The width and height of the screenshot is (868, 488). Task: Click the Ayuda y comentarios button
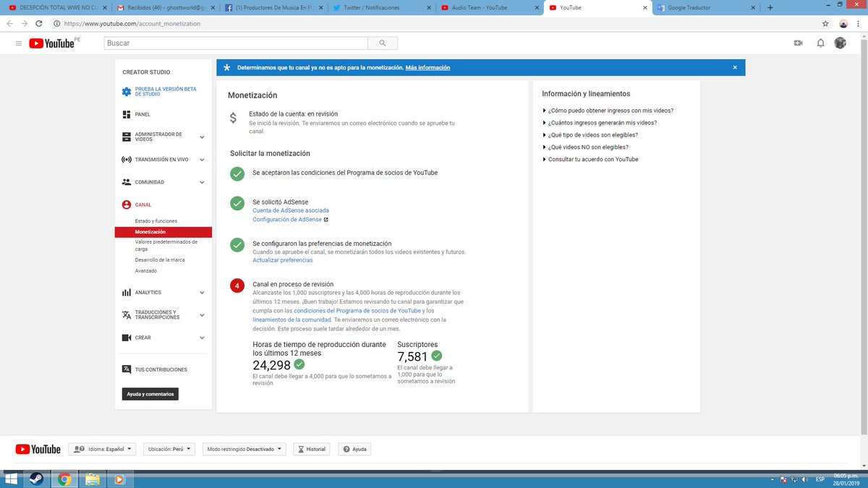tap(150, 394)
